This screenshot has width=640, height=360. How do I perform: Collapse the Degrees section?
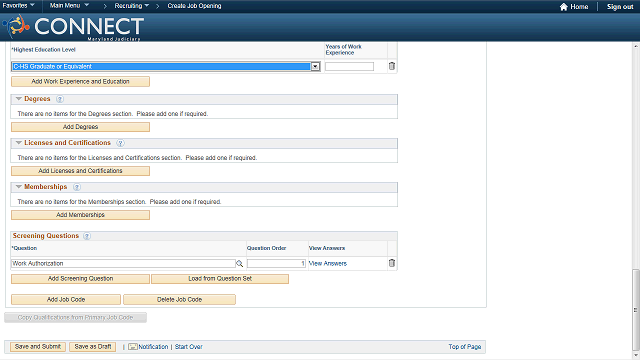pos(18,99)
